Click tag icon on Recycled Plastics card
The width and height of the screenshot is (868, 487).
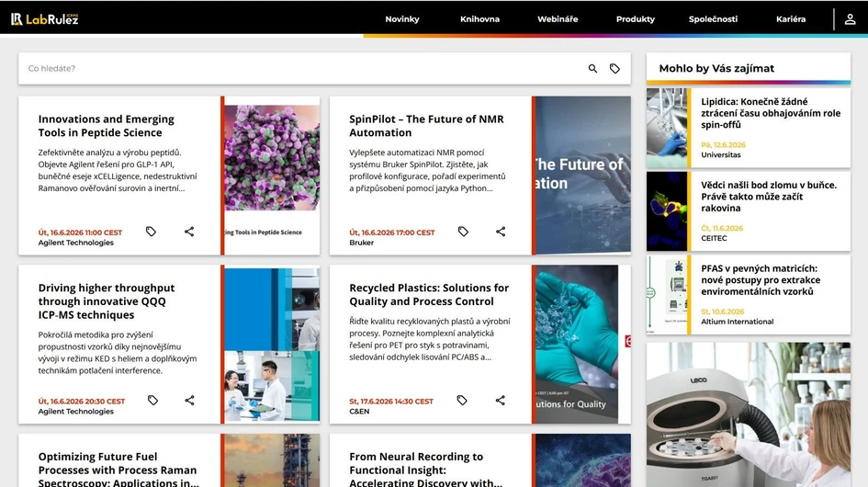point(462,400)
